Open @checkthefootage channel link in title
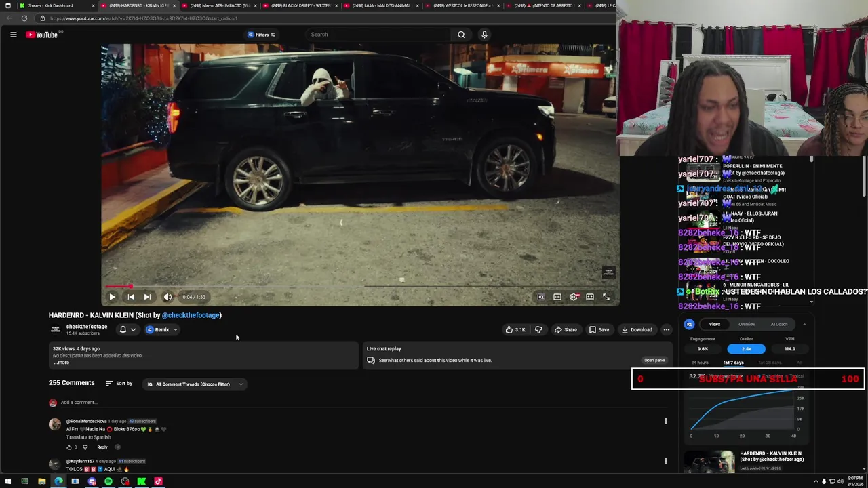Image resolution: width=868 pixels, height=488 pixels. click(x=191, y=315)
